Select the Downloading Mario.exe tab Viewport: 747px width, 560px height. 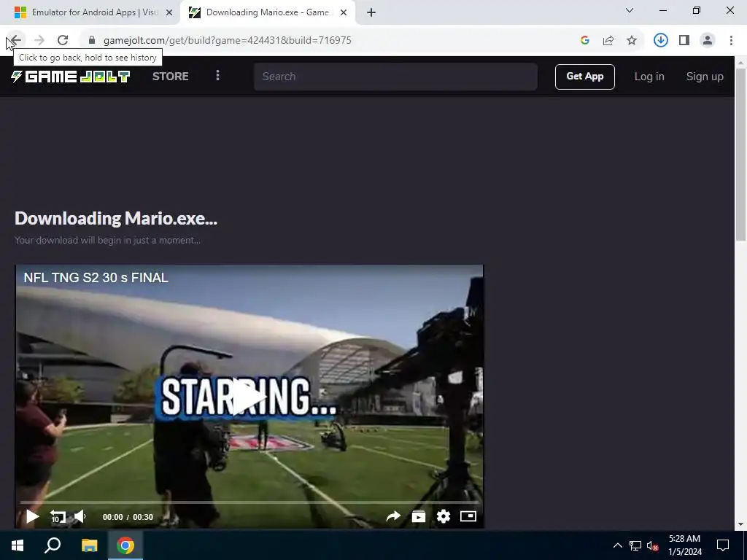pos(267,13)
